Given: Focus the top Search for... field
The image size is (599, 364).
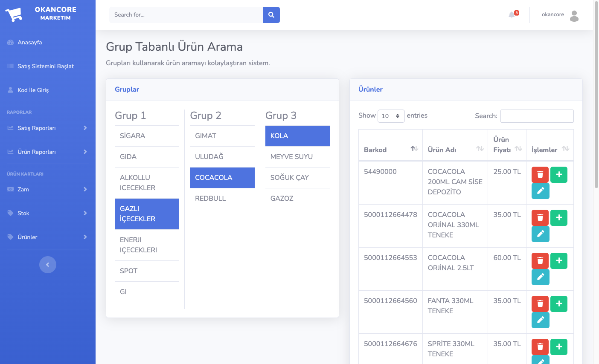Looking at the screenshot, I should pos(186,15).
